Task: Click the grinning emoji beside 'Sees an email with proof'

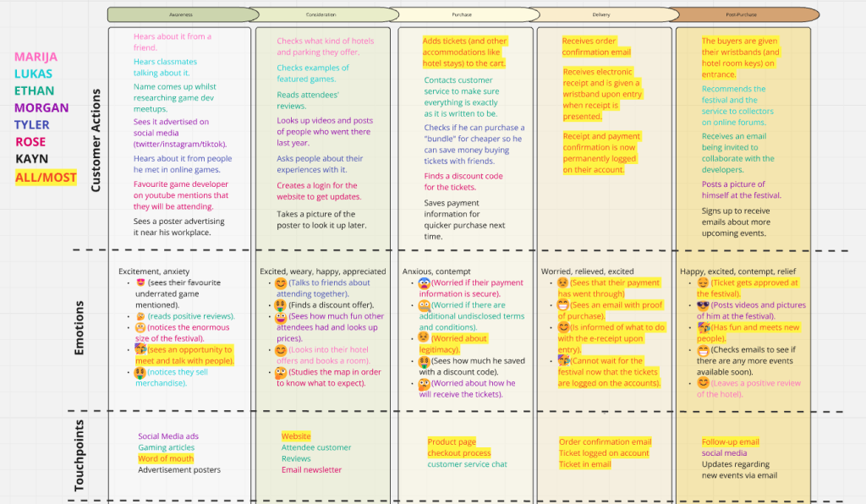Action: pos(563,305)
